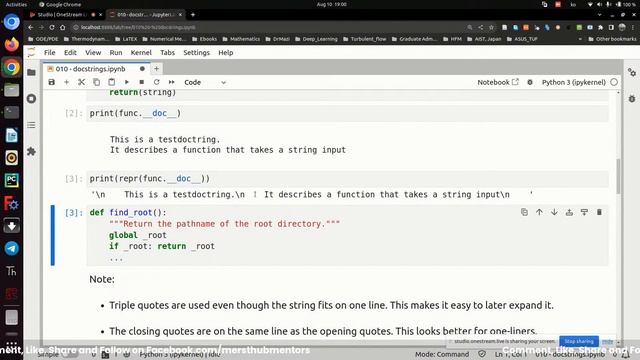Open the Deep_Learning bookmarks folder
Screen dimensions: 640x360
click(316, 39)
